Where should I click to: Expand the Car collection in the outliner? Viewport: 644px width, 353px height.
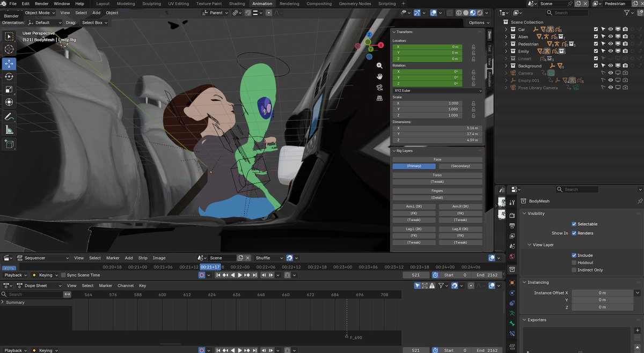pyautogui.click(x=506, y=29)
